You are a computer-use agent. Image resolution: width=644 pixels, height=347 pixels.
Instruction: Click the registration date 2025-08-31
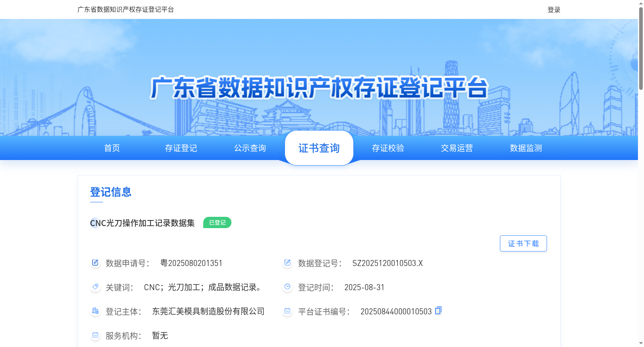(364, 287)
